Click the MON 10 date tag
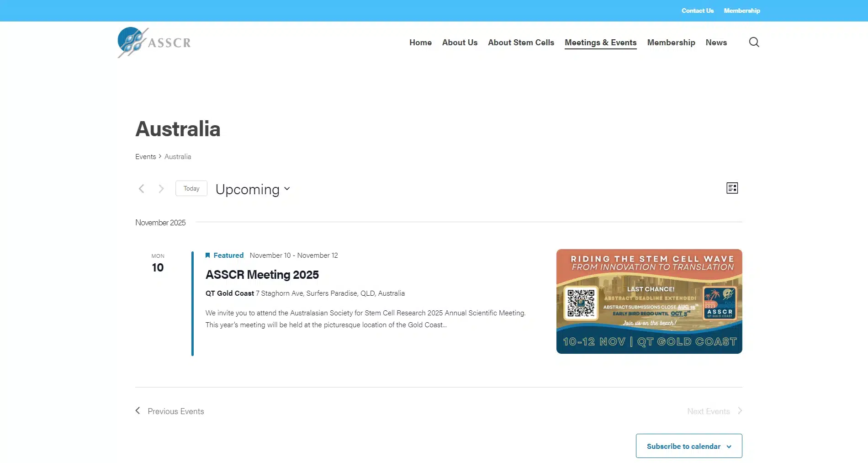868x463 pixels. (x=158, y=263)
